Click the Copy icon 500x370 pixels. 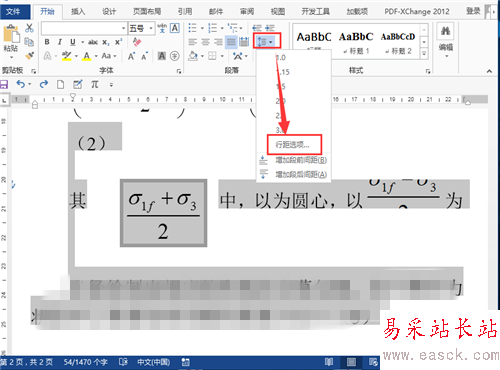point(29,42)
